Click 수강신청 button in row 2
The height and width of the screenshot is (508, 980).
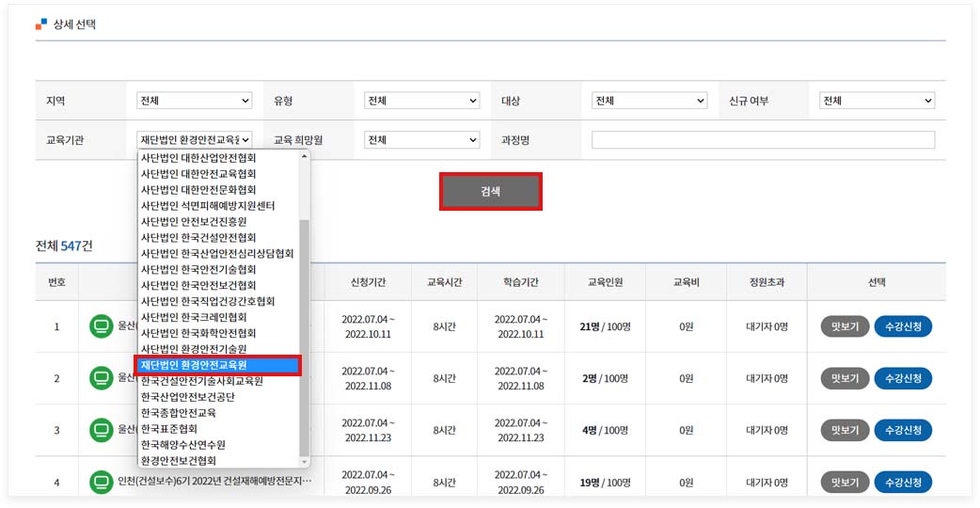(903, 378)
